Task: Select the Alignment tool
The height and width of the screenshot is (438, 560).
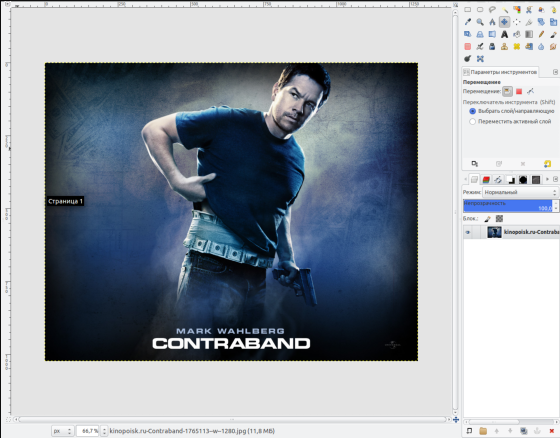Action: (517, 22)
